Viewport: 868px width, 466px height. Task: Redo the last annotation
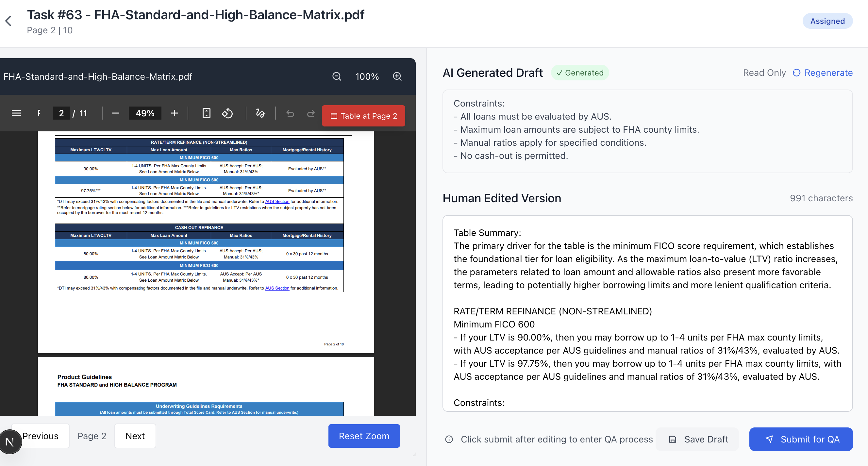[311, 113]
